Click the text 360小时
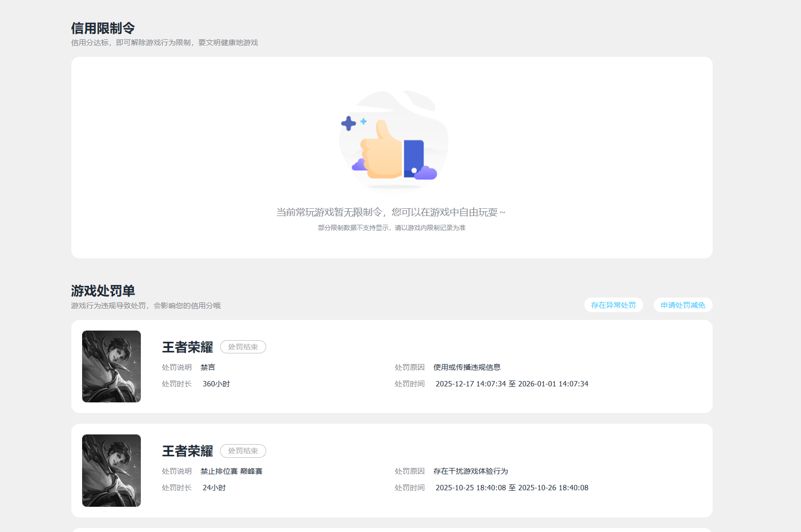801x532 pixels. pos(216,384)
